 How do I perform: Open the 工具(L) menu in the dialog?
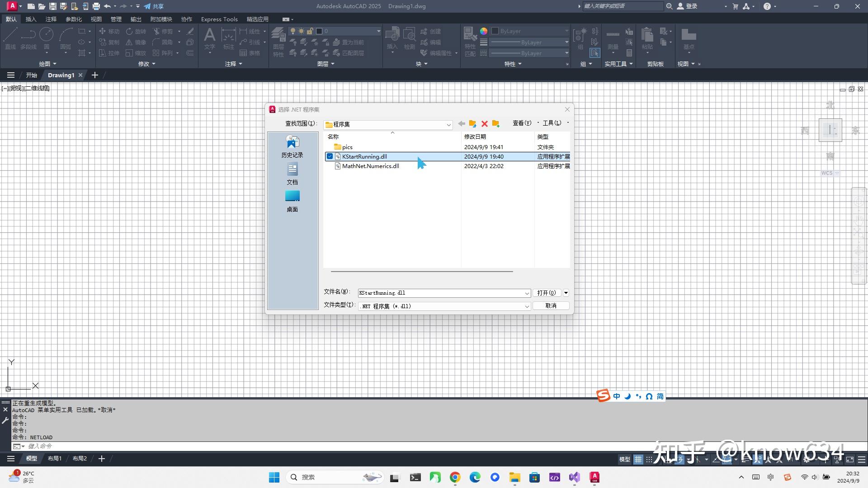[x=552, y=122]
